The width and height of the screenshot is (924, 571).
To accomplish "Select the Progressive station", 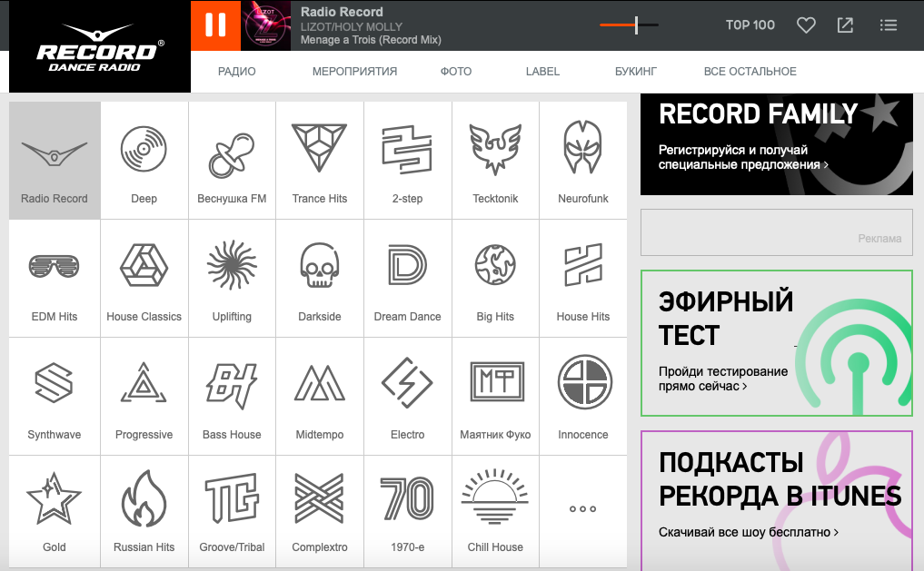I will [144, 396].
